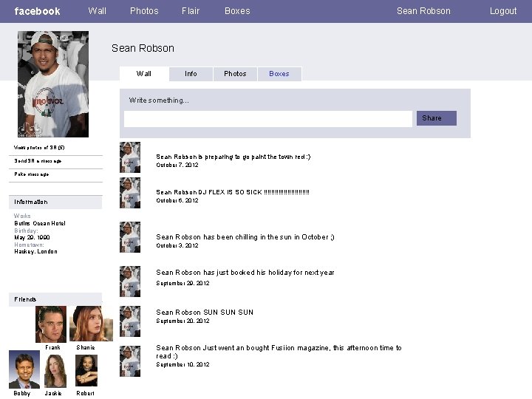Click post about booking holiday for next year
Image resolution: width=532 pixels, height=399 pixels.
tap(245, 273)
